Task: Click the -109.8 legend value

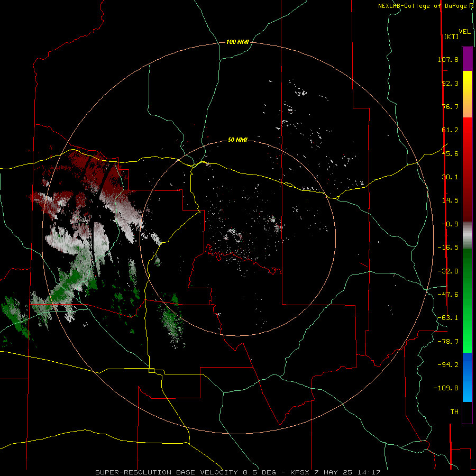Action: 446,388
